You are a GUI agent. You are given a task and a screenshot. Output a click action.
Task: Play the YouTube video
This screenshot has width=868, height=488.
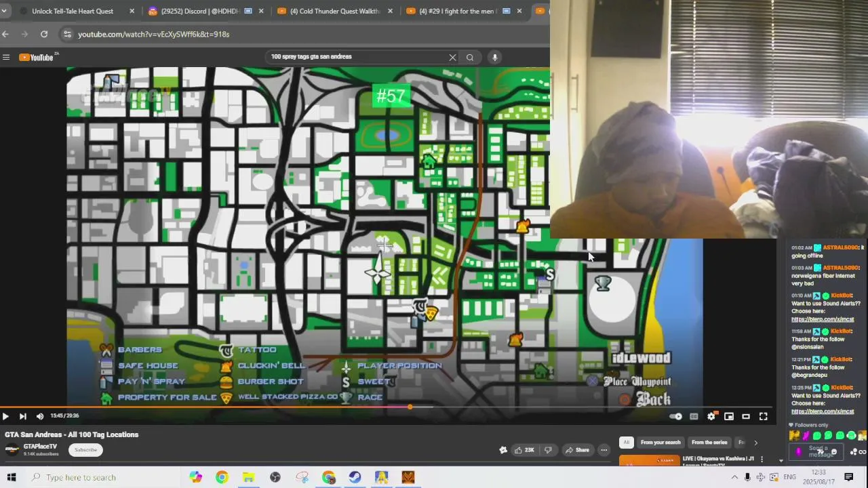tap(5, 416)
